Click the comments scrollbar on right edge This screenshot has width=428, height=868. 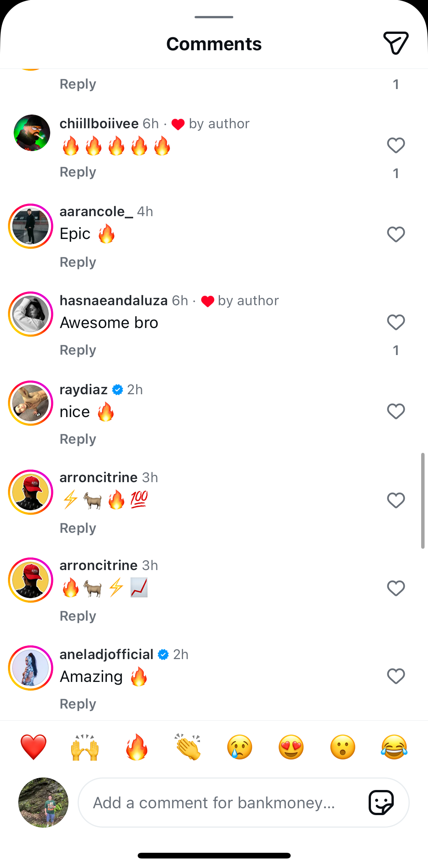coord(423,500)
